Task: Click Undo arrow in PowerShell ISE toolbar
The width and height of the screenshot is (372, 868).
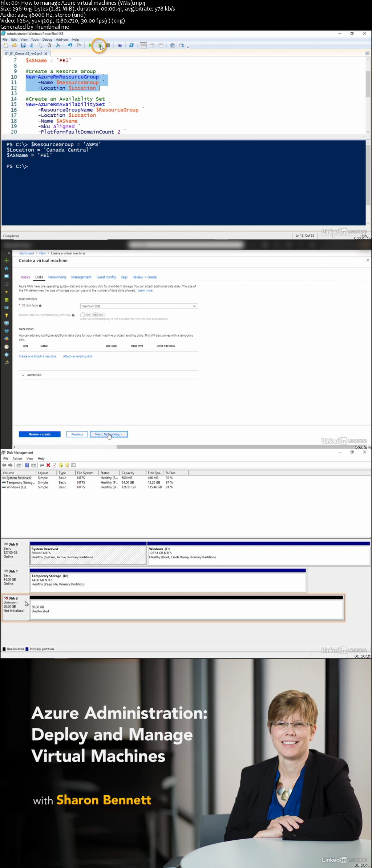Action: click(x=70, y=45)
